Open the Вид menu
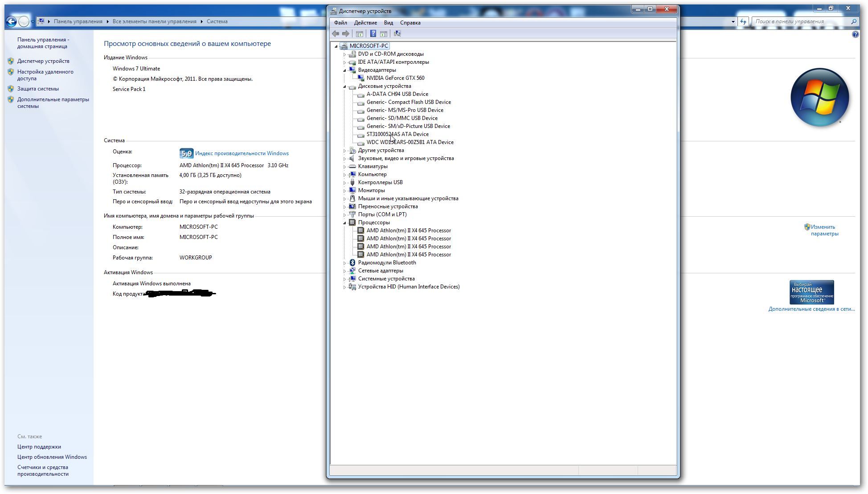868x494 pixels. pos(389,23)
